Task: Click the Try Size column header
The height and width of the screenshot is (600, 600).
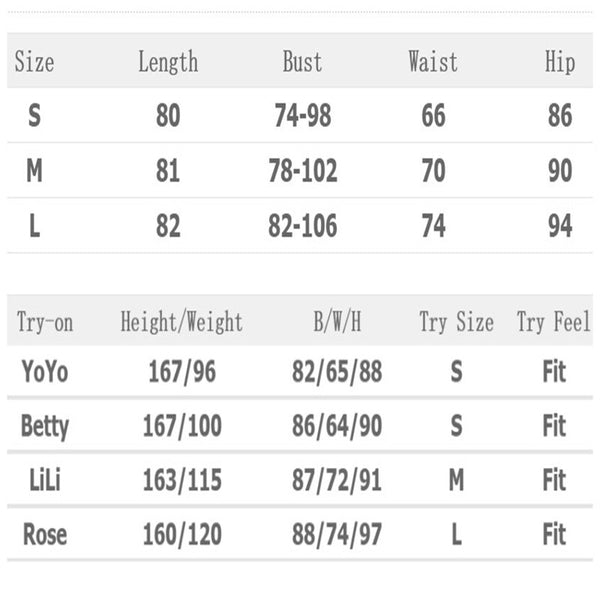Action: pyautogui.click(x=456, y=322)
